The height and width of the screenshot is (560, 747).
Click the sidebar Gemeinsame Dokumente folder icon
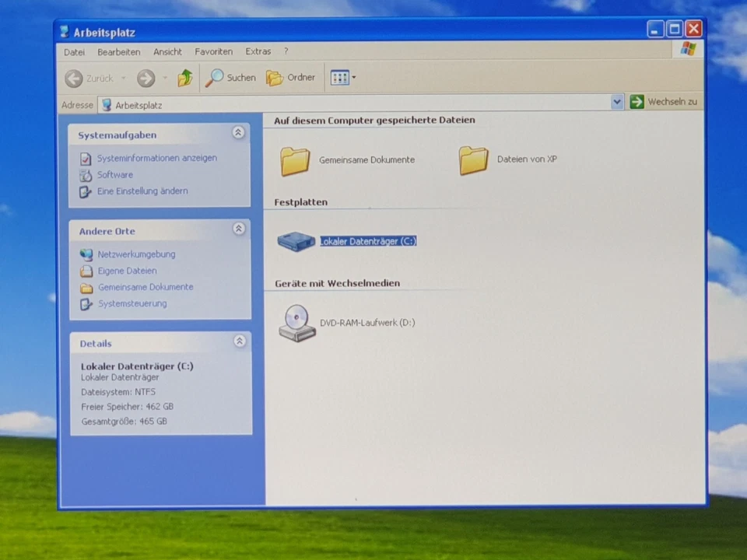(86, 288)
